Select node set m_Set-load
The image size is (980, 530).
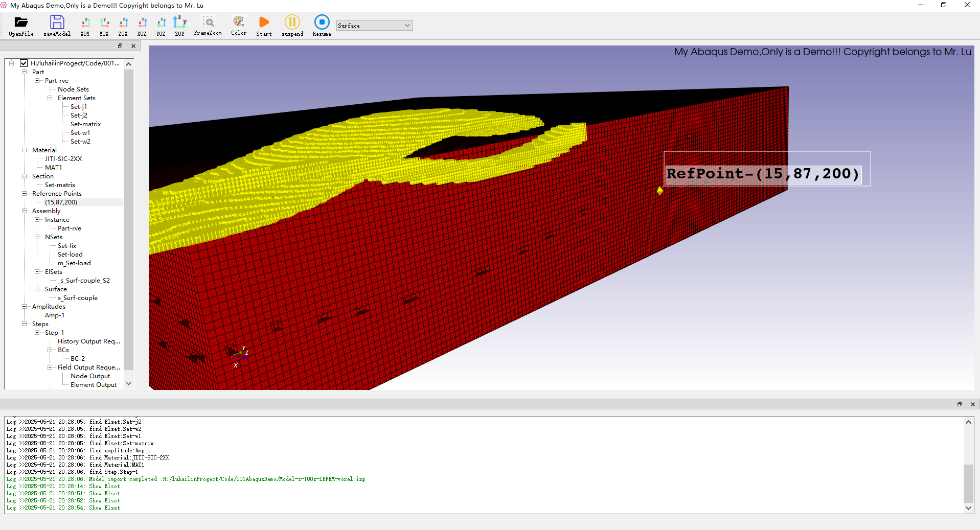coord(74,263)
